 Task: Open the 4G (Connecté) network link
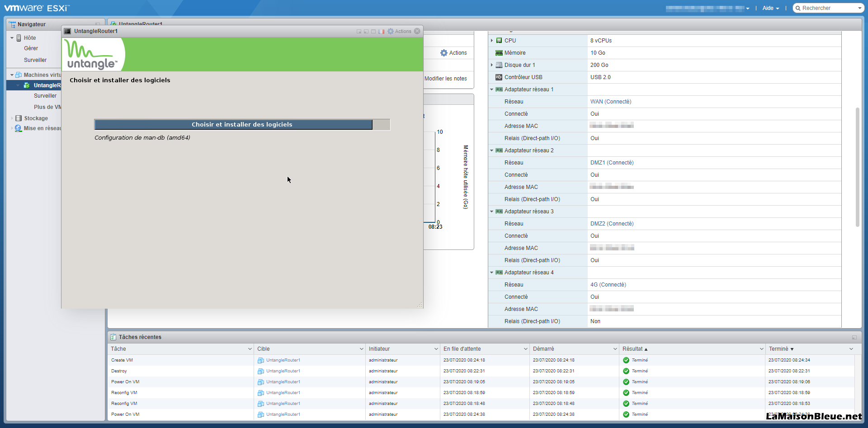tap(608, 285)
